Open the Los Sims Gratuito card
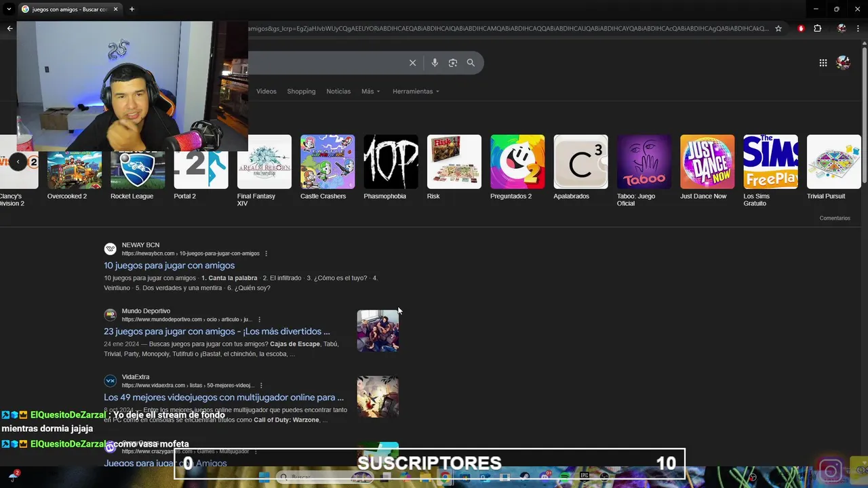 [770, 171]
